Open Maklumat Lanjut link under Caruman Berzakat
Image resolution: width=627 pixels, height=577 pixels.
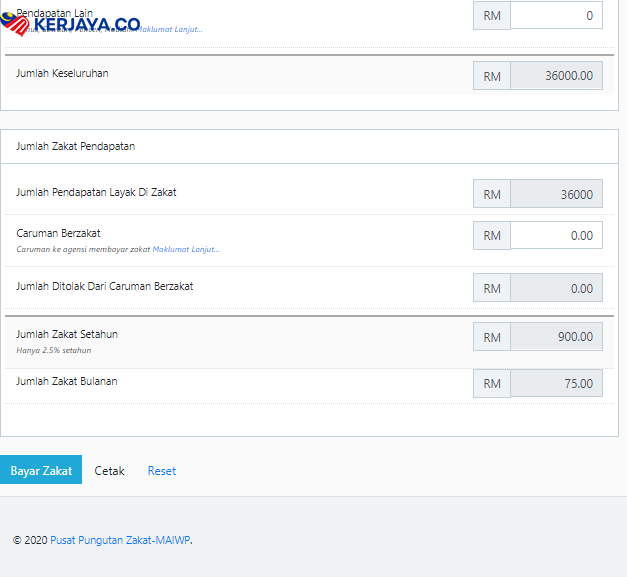click(x=186, y=249)
